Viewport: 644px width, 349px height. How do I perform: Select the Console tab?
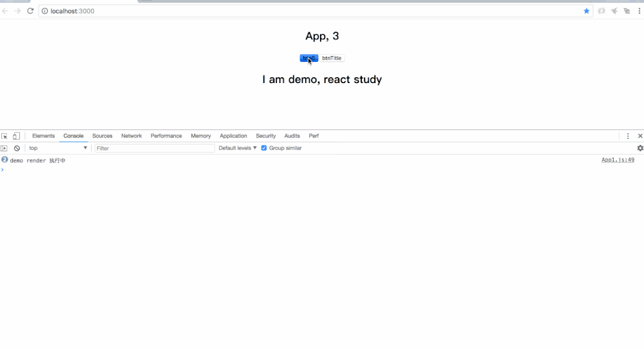click(73, 136)
